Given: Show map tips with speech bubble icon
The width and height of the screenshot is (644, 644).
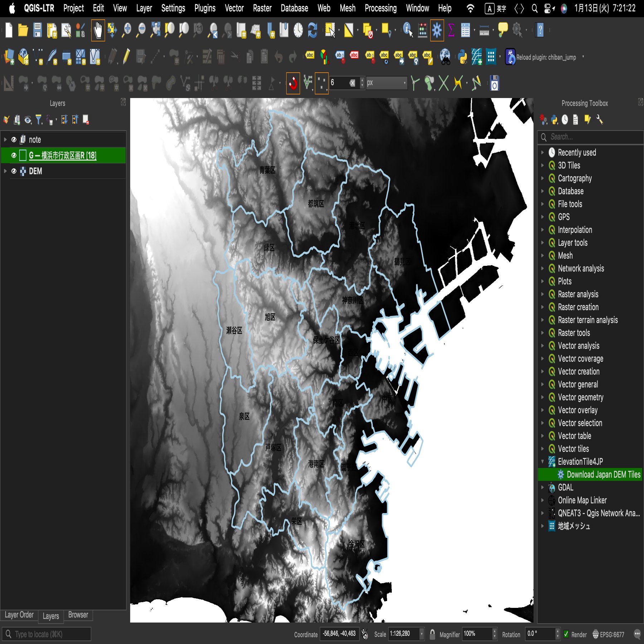Looking at the screenshot, I should tap(503, 30).
